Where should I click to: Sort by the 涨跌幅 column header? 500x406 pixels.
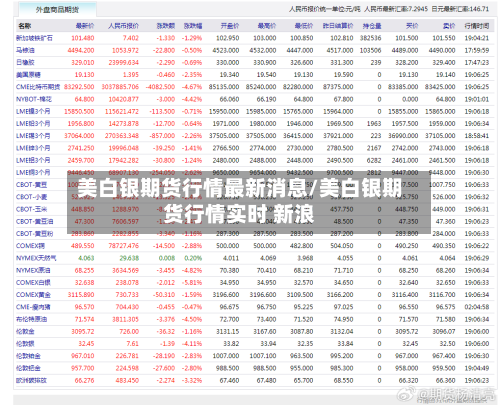point(193,26)
